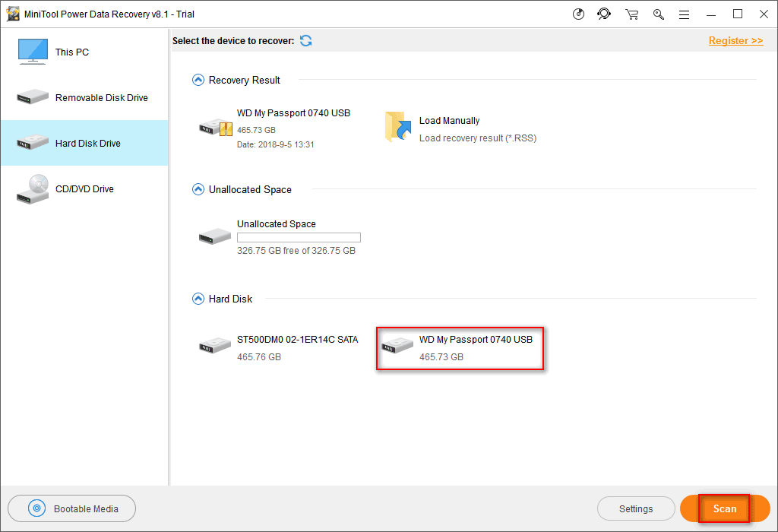Viewport: 778px width, 532px height.
Task: Click the Removable Disk Drive icon
Action: [33, 97]
